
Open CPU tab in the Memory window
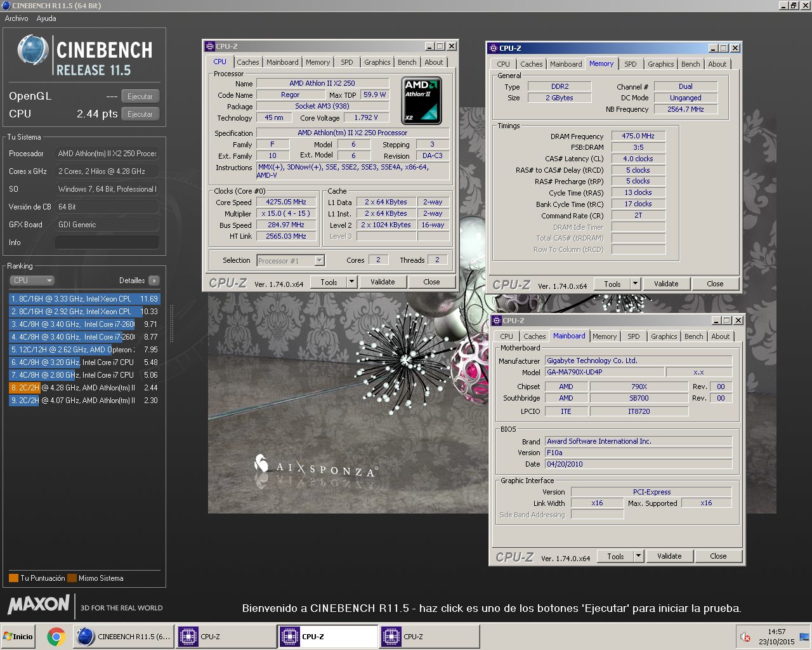tap(503, 64)
